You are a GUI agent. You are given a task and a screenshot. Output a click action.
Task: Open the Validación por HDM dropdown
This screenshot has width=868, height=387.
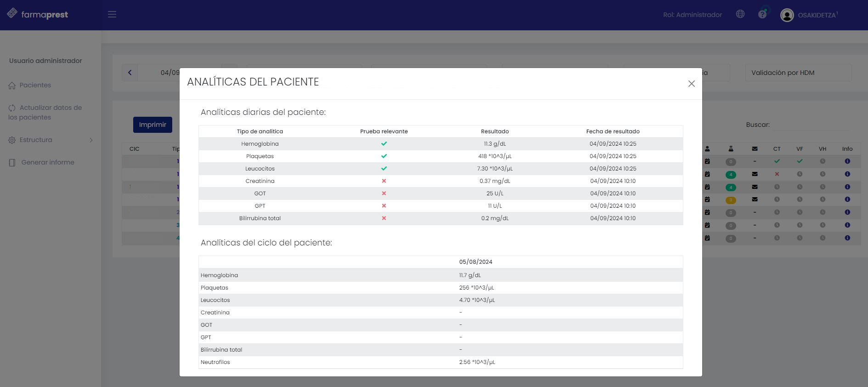click(x=798, y=73)
